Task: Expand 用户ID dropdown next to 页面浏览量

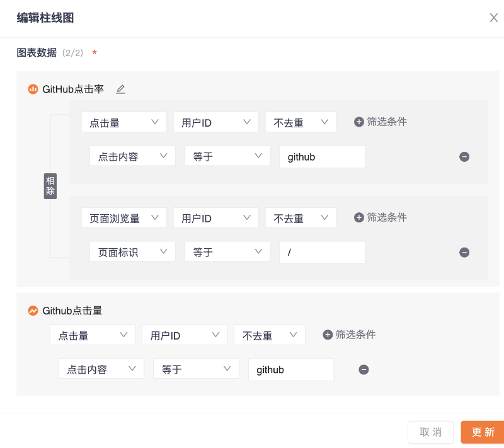Action: (x=215, y=218)
